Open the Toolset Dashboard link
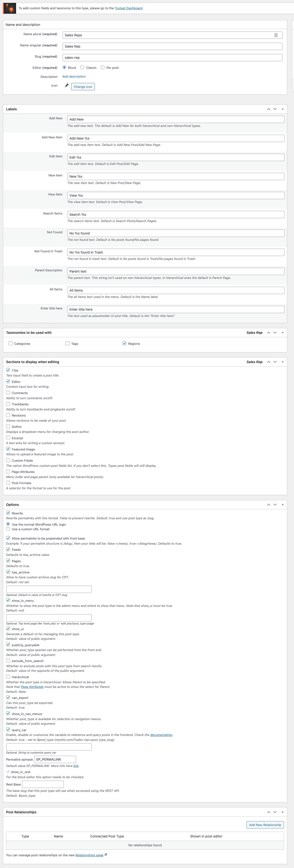Viewport: 294px width, 868px height. point(128,8)
